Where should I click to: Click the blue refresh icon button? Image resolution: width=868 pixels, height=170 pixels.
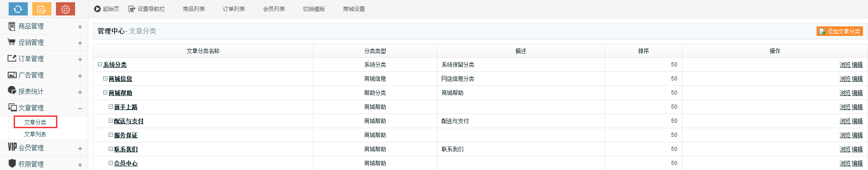[18, 9]
